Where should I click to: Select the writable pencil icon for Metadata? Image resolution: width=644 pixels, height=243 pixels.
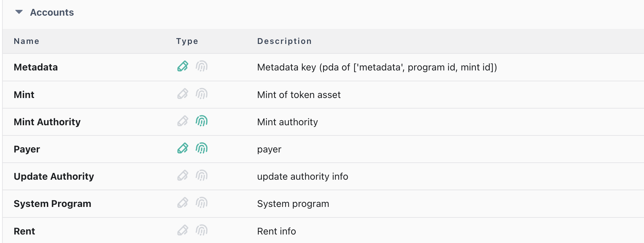183,67
